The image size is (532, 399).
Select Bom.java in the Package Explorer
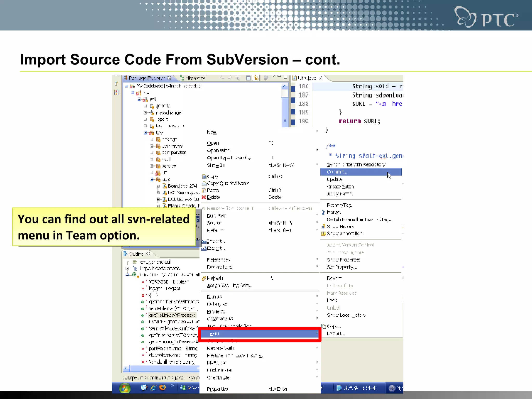tap(182, 186)
